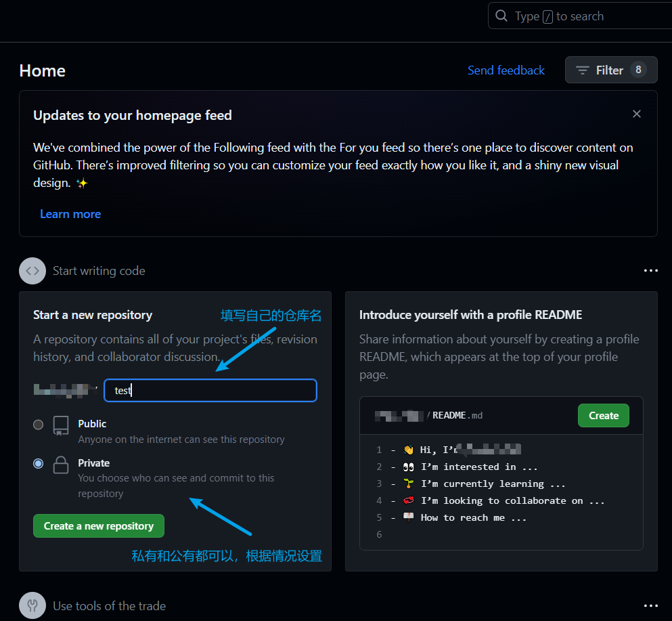Image resolution: width=672 pixels, height=621 pixels.
Task: Focus the Type / to search field
Action: 580,16
